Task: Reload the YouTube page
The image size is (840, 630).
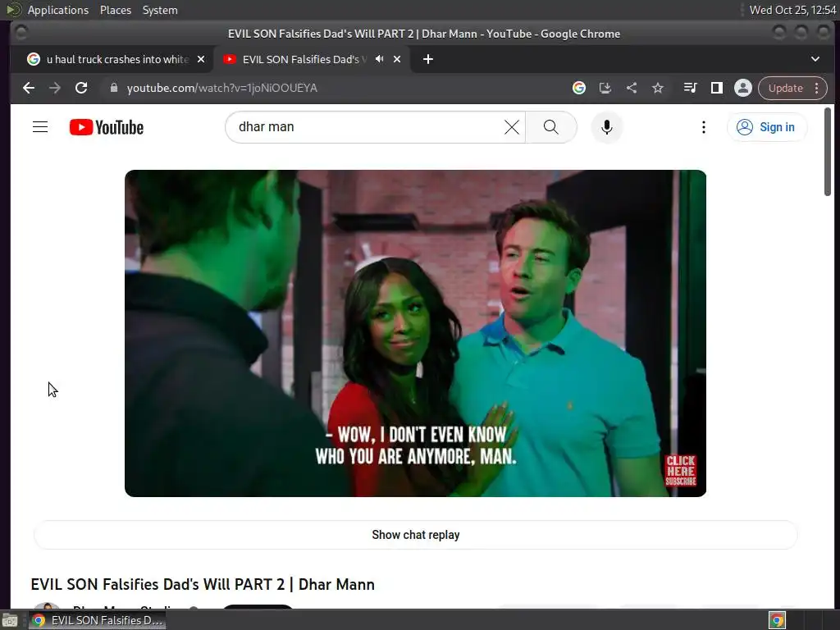Action: [x=81, y=88]
